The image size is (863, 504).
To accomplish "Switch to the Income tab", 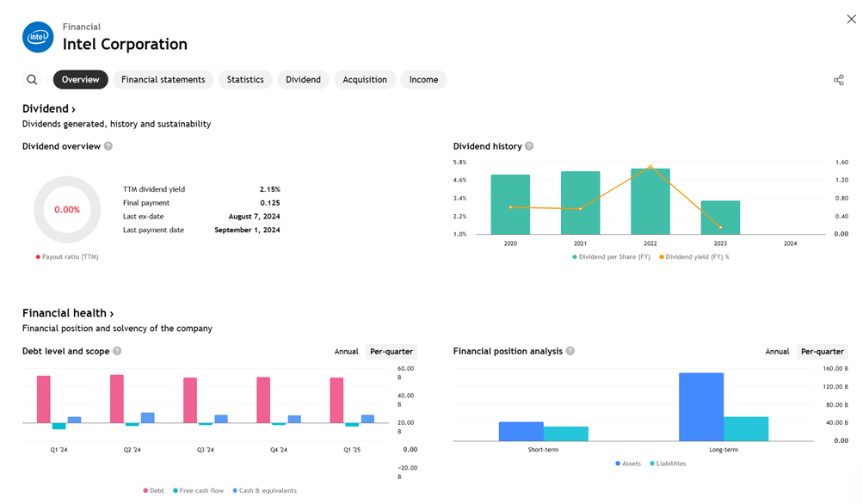I will point(424,80).
